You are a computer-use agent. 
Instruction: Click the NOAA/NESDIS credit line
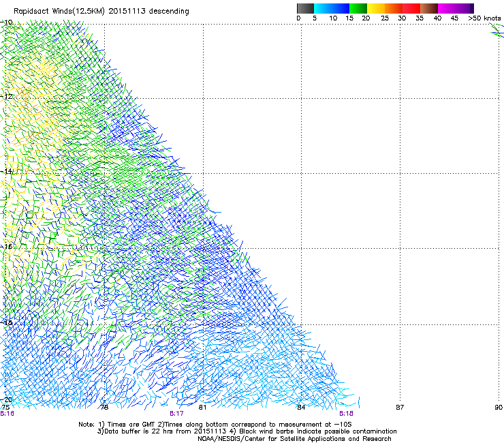coord(294,439)
